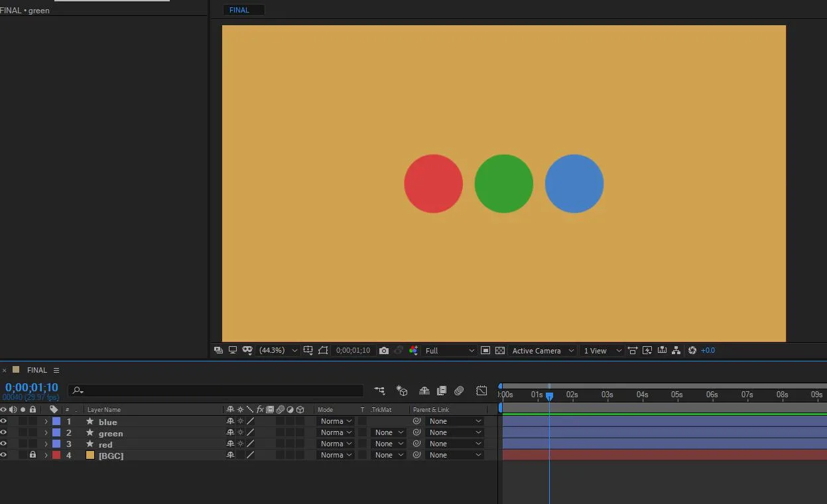This screenshot has height=504, width=827.
Task: Toggle the transparency grid icon
Action: (x=500, y=350)
